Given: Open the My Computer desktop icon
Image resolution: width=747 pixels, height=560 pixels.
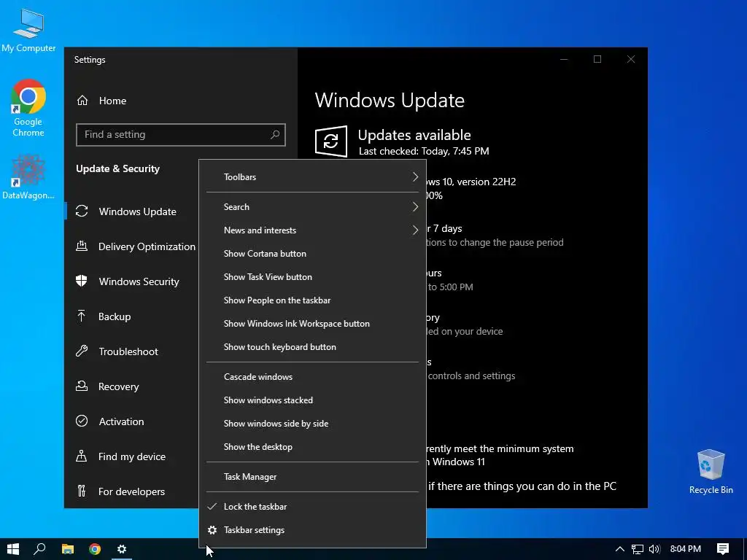Looking at the screenshot, I should (x=28, y=31).
